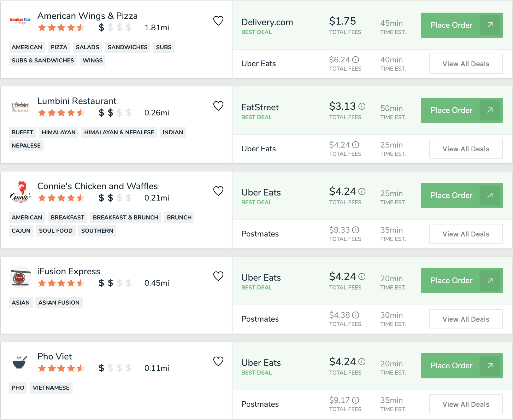Select the INDIAN cuisine tag
Screen dimensions: 513x420
point(173,132)
